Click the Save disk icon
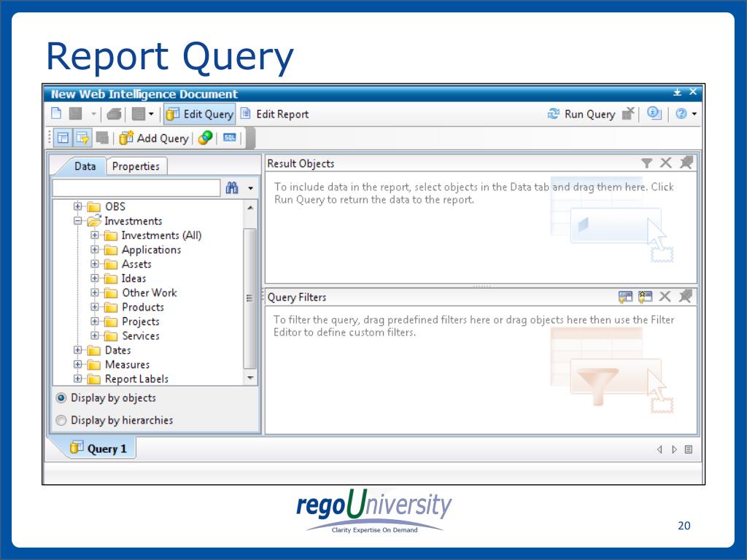 click(x=76, y=113)
